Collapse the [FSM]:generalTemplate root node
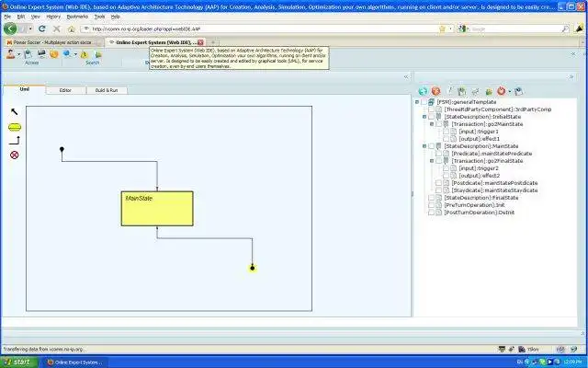 click(417, 102)
